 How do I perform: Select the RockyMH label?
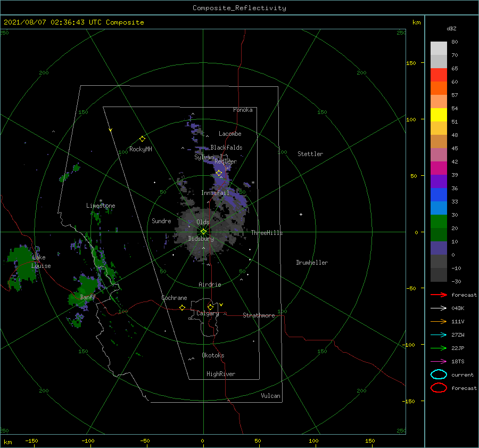[141, 149]
